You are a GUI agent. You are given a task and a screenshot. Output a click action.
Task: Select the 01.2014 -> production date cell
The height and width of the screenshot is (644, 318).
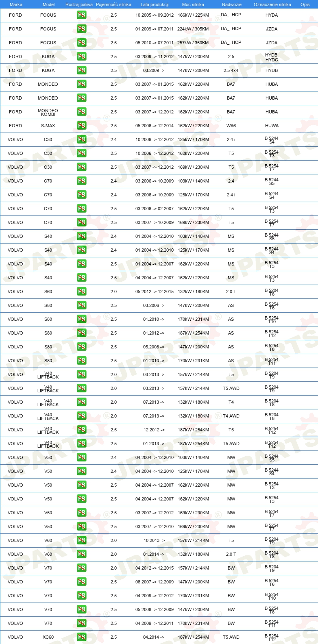[x=154, y=554]
